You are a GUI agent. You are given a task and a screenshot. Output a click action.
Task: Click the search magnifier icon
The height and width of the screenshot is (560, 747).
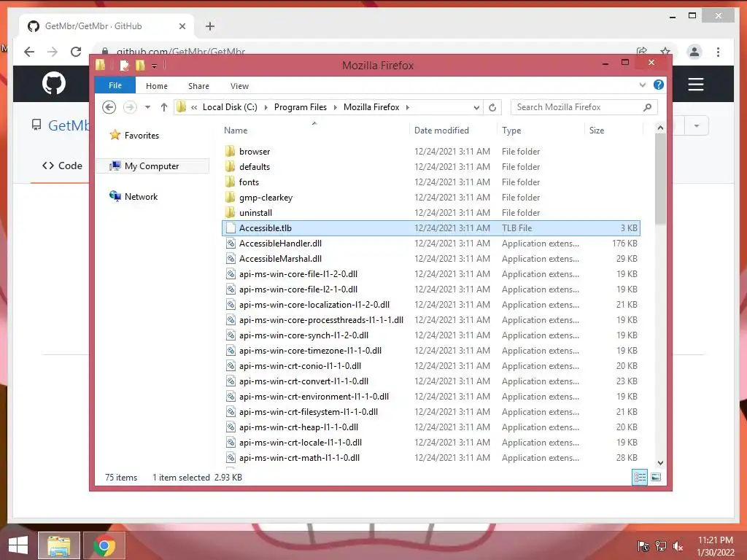point(647,107)
